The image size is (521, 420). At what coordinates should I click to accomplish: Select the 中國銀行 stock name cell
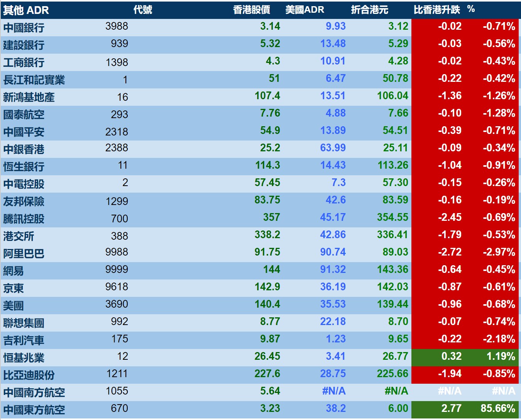pos(24,28)
